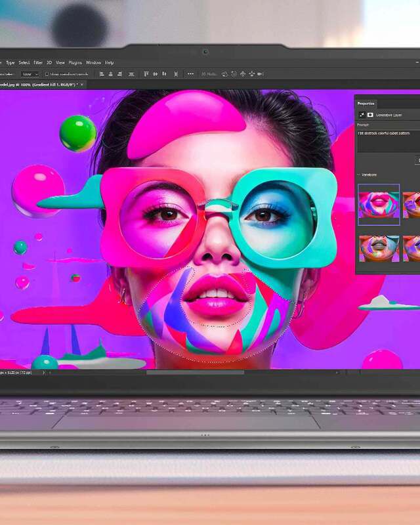Select the 3D roll camera icon
Viewport: 420px width, 525px height.
coord(234,74)
